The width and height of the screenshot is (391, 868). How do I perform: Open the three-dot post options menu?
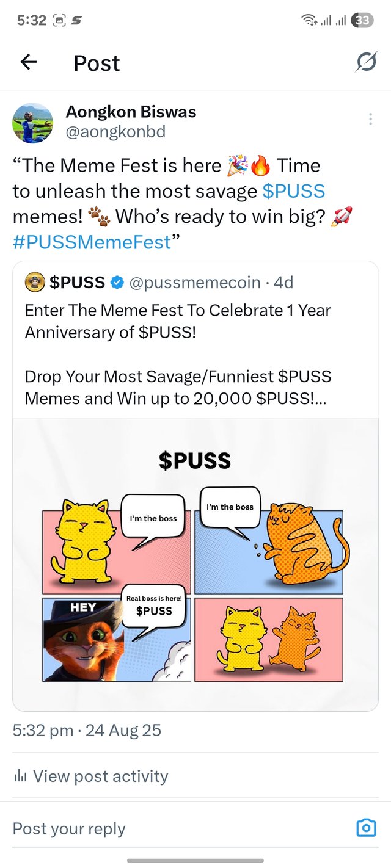(370, 120)
